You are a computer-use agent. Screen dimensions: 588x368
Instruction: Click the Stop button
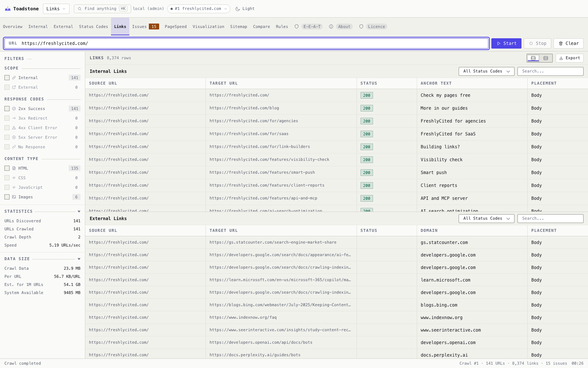click(x=537, y=43)
